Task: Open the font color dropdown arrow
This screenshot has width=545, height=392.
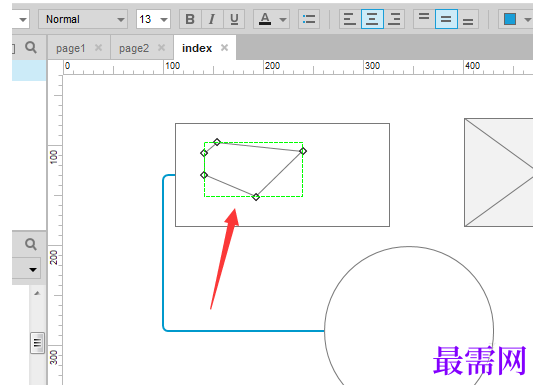Action: [283, 19]
